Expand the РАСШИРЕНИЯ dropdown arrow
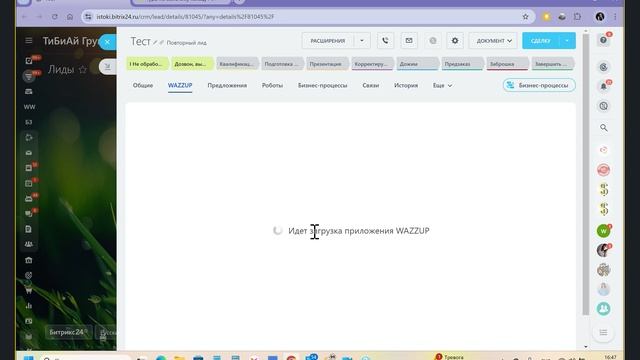This screenshot has height=360, width=640. [x=362, y=40]
